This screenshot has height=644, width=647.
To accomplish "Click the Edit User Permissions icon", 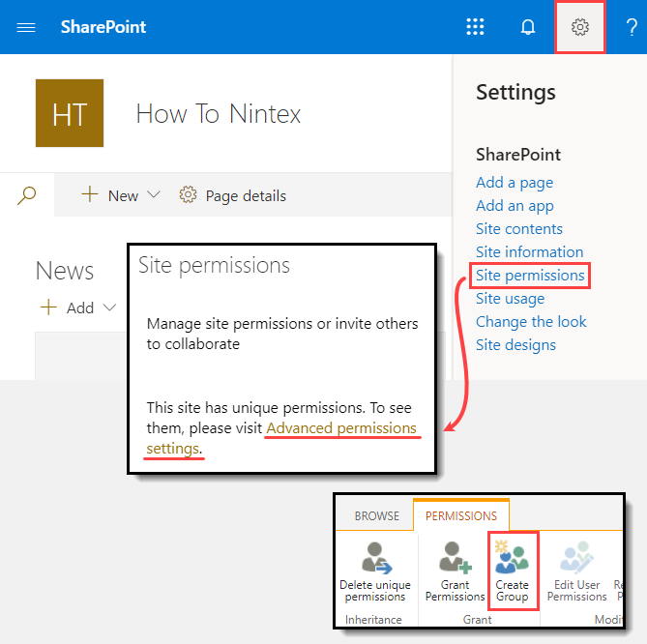I will [x=576, y=558].
